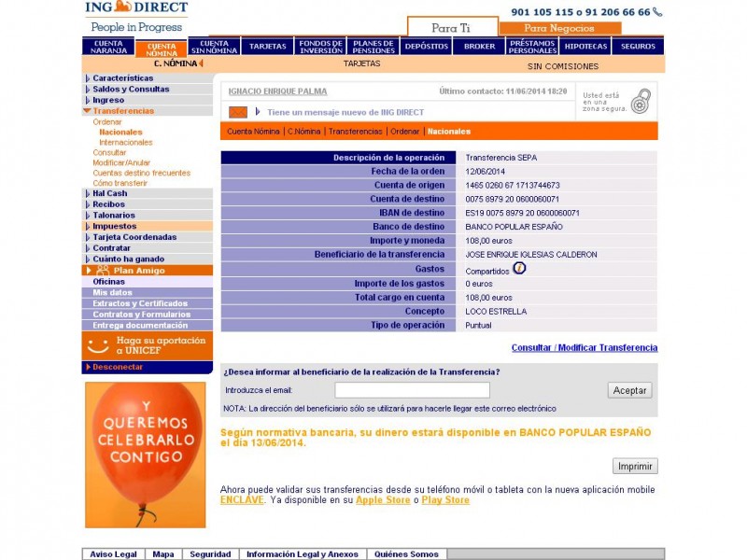
Task: Open the Cuenta Sin Nómina tab
Action: tap(215, 46)
